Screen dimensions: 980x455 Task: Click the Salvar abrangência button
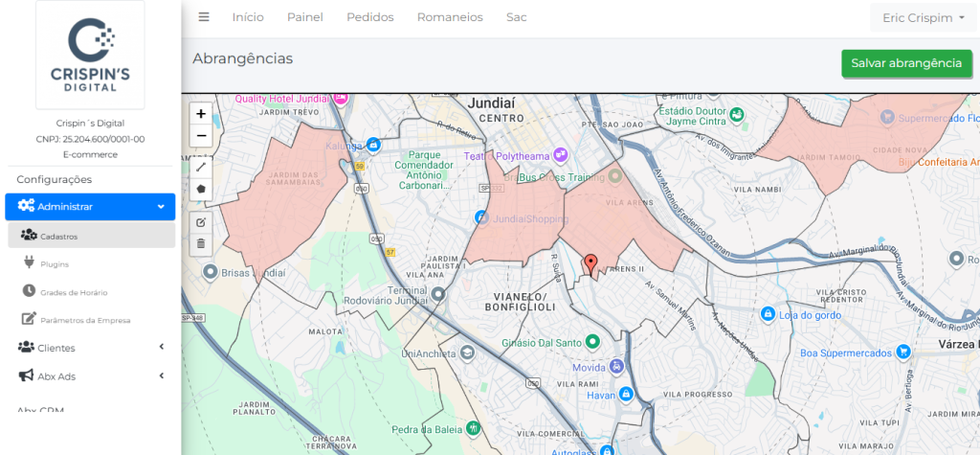click(x=905, y=63)
